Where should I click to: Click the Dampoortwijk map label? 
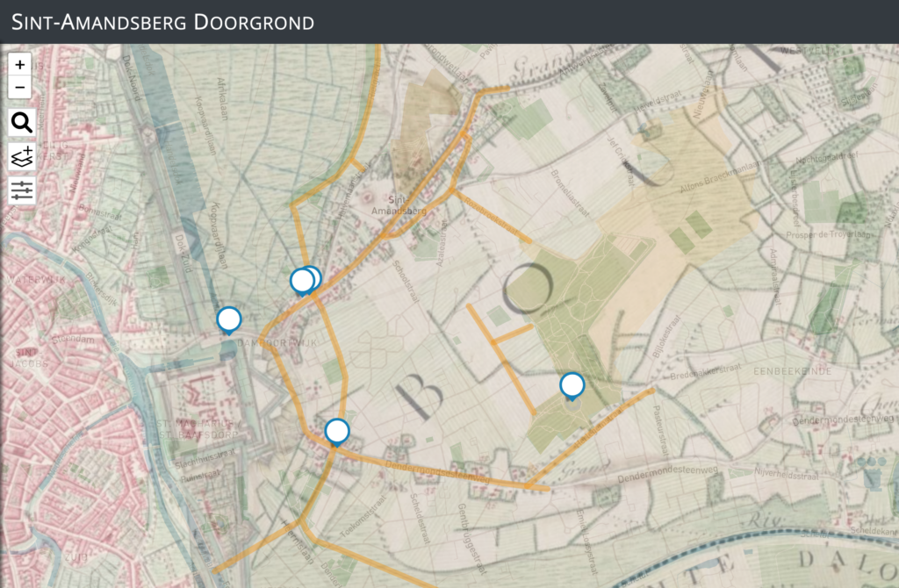coord(277,343)
